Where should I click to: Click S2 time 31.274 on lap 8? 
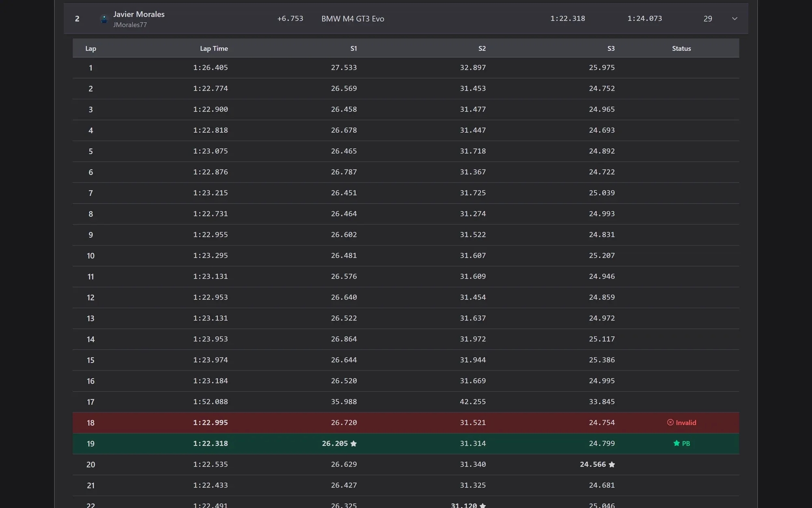tap(473, 214)
